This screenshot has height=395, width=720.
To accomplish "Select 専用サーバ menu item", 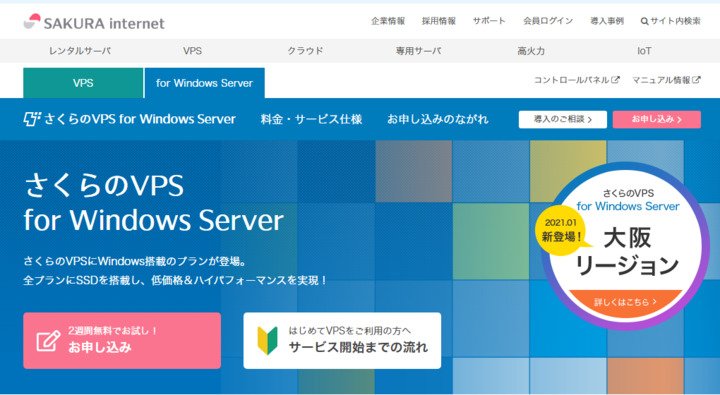I will 418,51.
